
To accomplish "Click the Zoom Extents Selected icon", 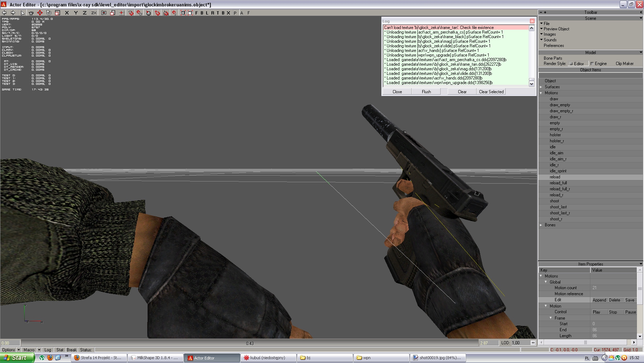I will tap(190, 13).
